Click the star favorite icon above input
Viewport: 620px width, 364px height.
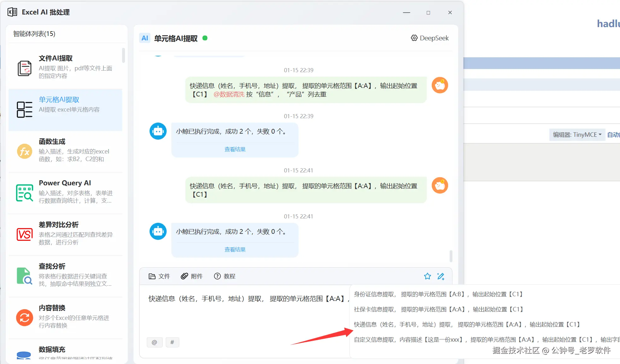click(x=427, y=276)
